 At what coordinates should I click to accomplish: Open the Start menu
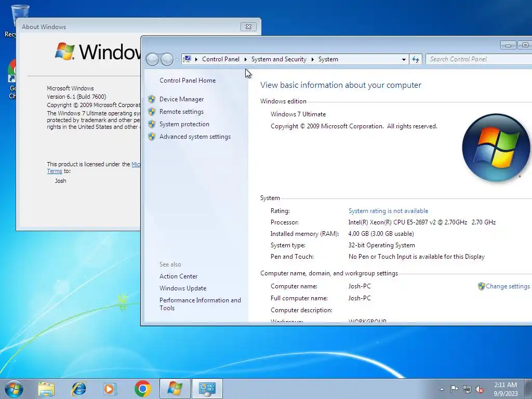[14, 389]
